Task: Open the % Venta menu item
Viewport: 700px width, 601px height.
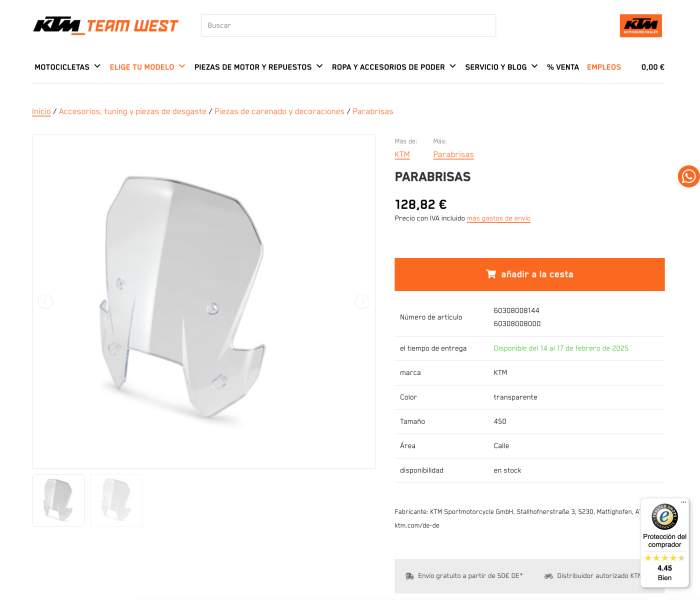Action: click(563, 67)
